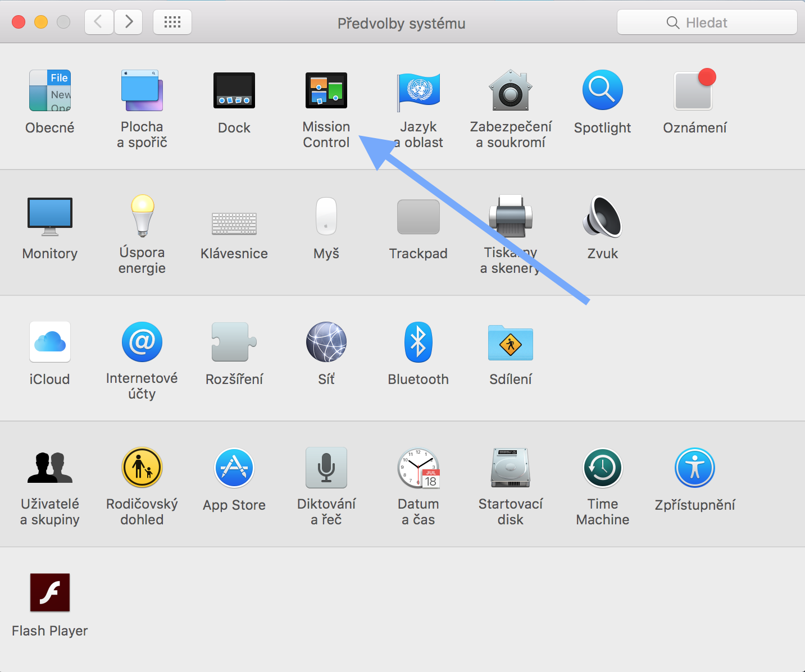This screenshot has height=672, width=805.
Task: Open Oznámení notifications pane
Action: [x=694, y=90]
